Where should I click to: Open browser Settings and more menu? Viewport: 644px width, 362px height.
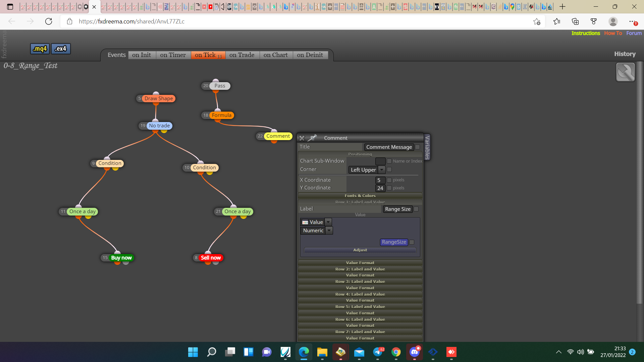632,21
